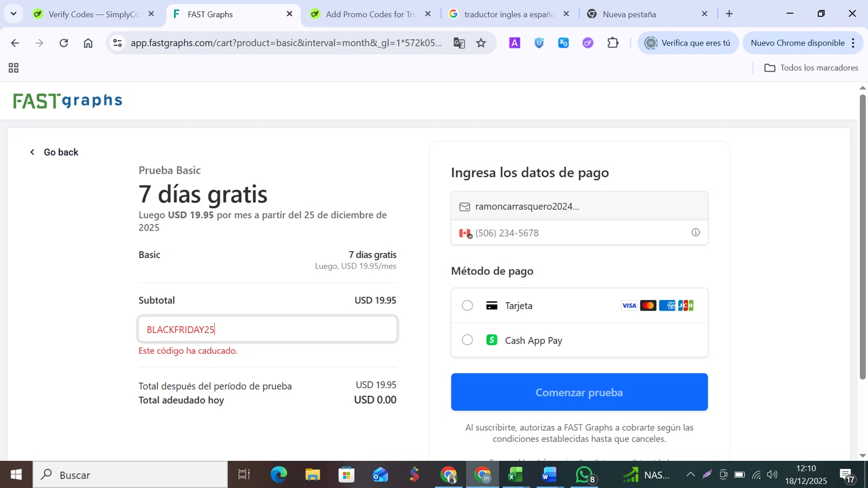868x488 pixels.
Task: Click Nuevo Chrome disponible update button
Action: pos(797,43)
